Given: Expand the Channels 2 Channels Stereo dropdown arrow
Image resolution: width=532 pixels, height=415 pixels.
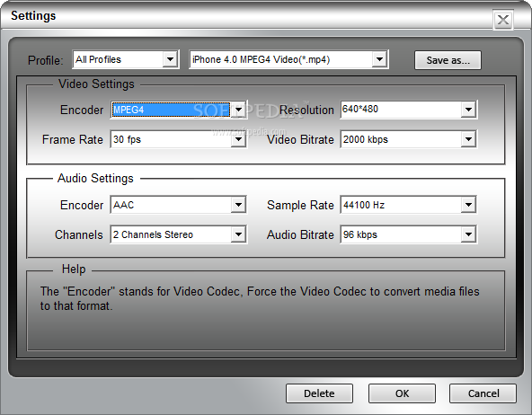Looking at the screenshot, I should click(x=238, y=234).
